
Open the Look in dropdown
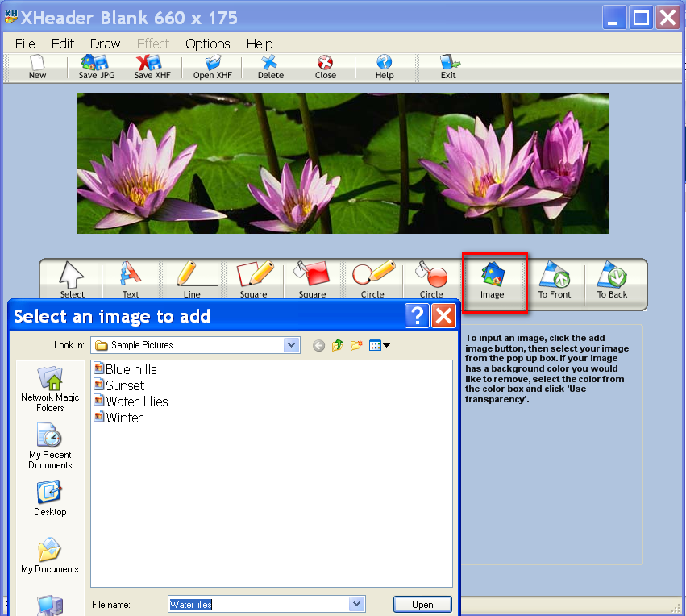pos(291,345)
